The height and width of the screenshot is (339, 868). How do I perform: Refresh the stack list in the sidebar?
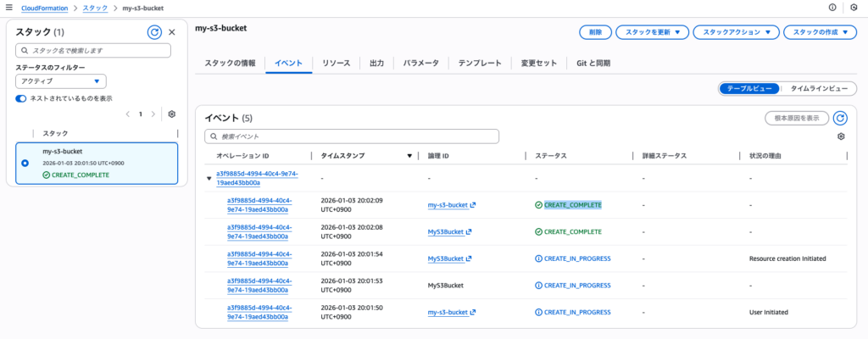pyautogui.click(x=154, y=32)
